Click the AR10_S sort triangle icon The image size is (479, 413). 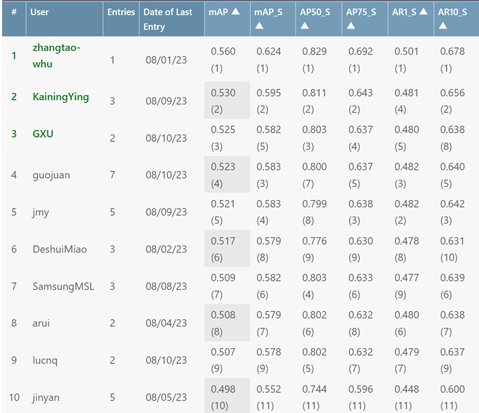443,26
